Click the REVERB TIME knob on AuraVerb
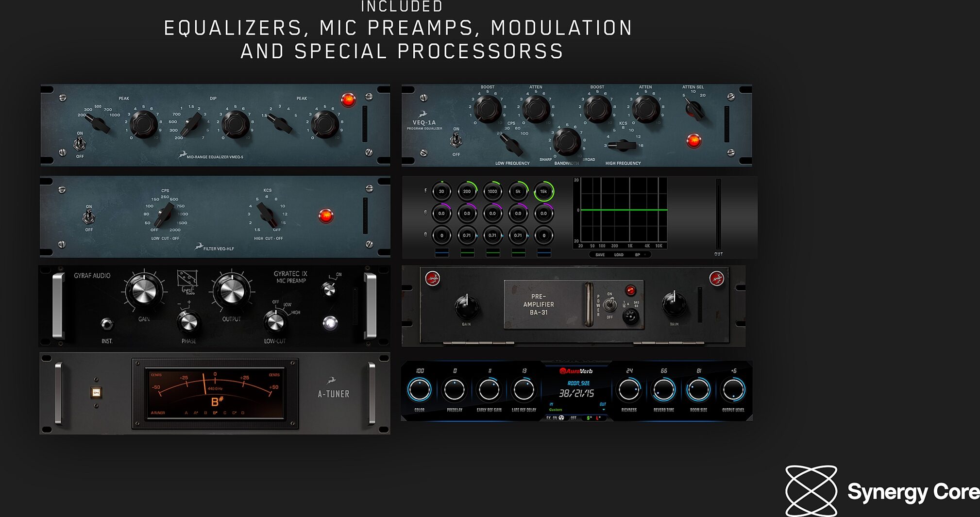 coord(663,390)
